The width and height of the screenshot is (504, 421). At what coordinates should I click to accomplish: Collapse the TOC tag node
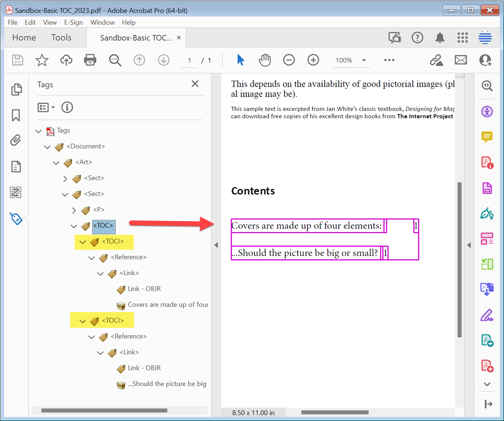[74, 226]
